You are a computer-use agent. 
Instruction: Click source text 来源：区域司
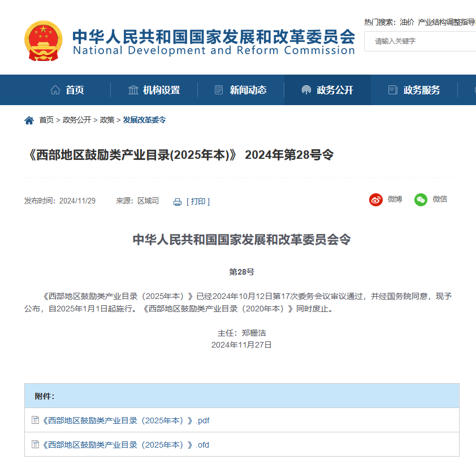tap(137, 201)
